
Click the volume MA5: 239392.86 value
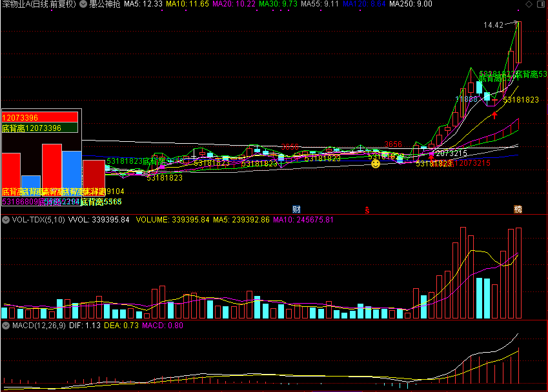241,220
